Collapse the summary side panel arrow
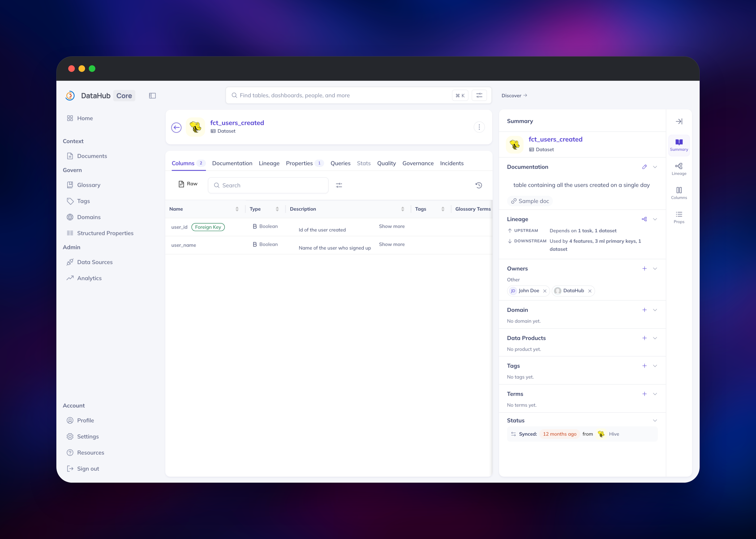 (679, 121)
